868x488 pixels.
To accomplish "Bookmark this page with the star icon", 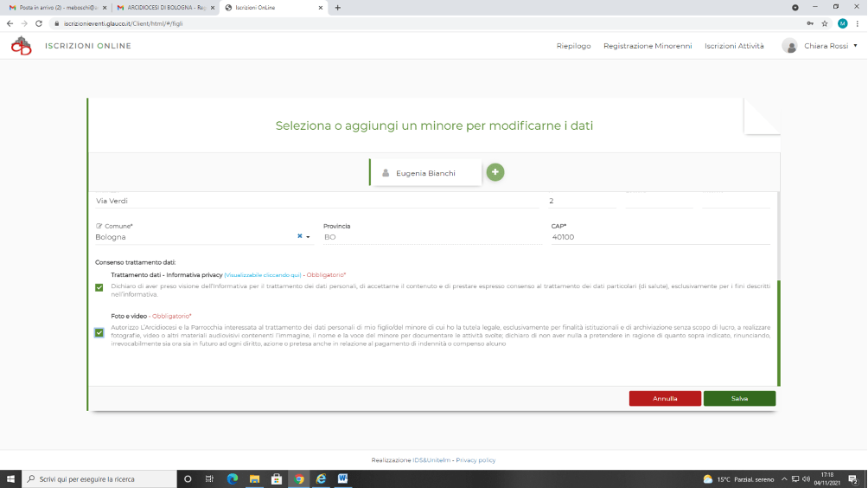I will (x=825, y=23).
